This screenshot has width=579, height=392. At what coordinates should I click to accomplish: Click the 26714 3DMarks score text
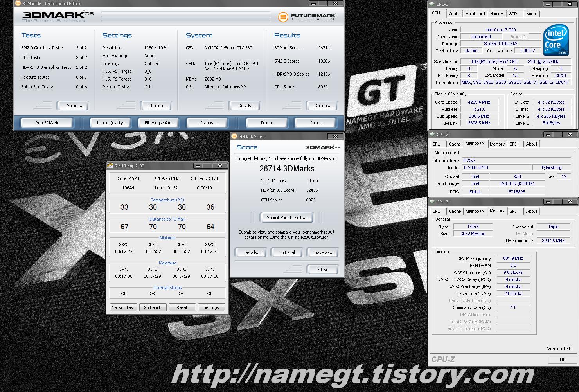[x=287, y=169]
